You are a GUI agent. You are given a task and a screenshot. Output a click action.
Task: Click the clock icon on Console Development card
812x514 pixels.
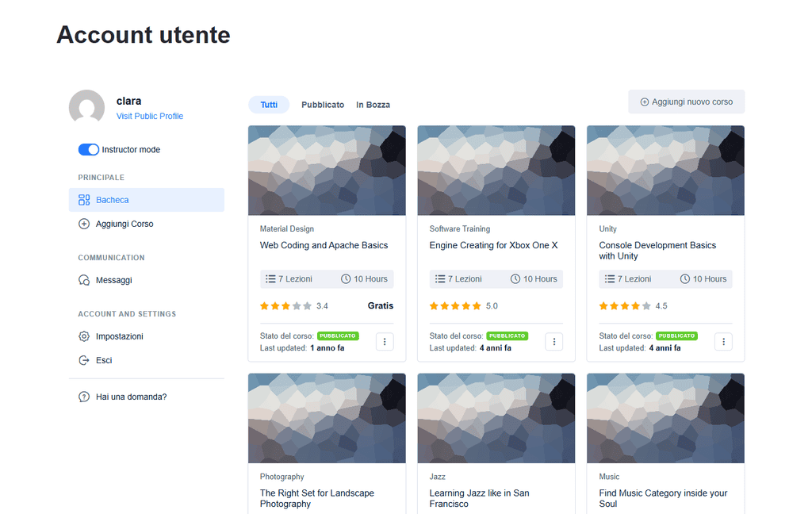click(684, 278)
